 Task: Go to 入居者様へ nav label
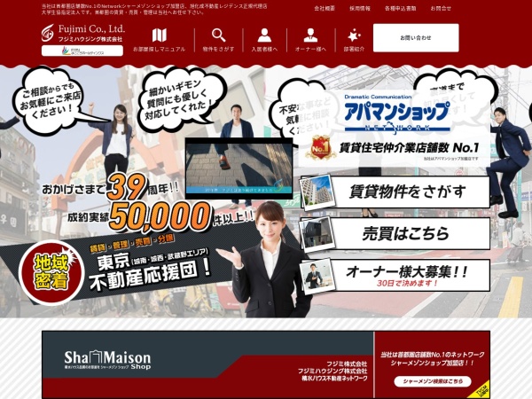264,49
